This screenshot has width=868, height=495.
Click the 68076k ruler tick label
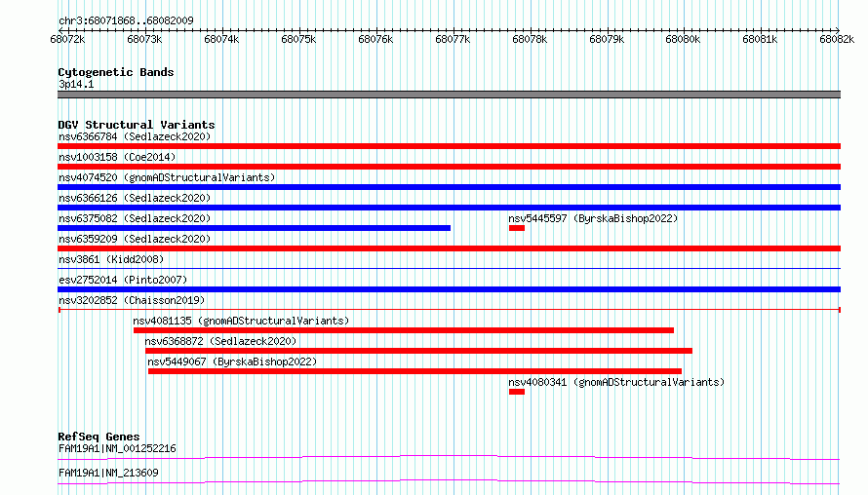tap(375, 39)
